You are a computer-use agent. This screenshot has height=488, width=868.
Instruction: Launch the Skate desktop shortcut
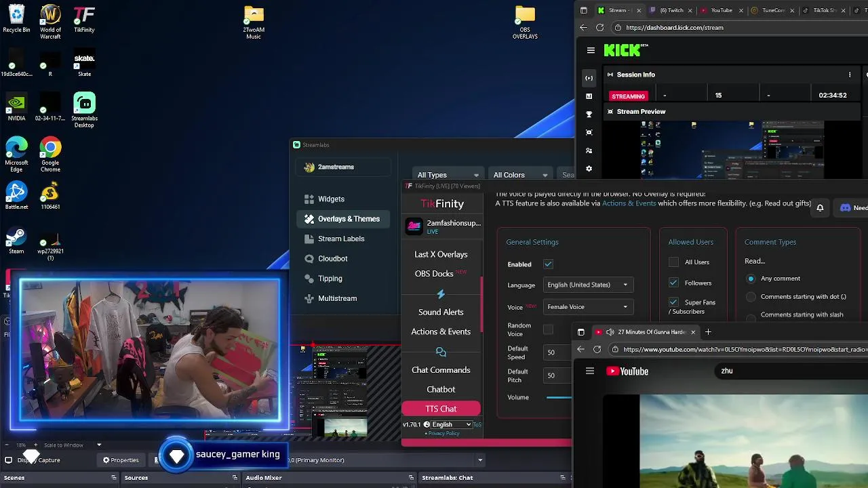point(84,62)
